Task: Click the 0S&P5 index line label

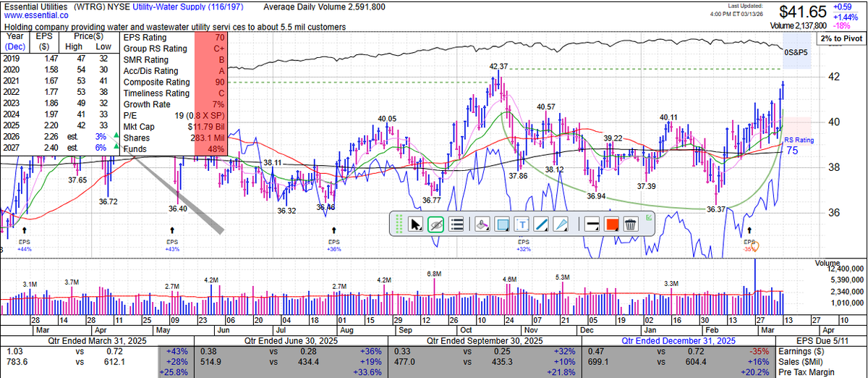Action: coord(797,52)
